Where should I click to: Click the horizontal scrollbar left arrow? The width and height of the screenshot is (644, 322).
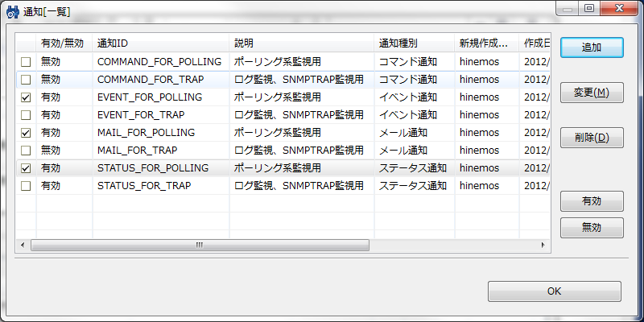pos(23,246)
